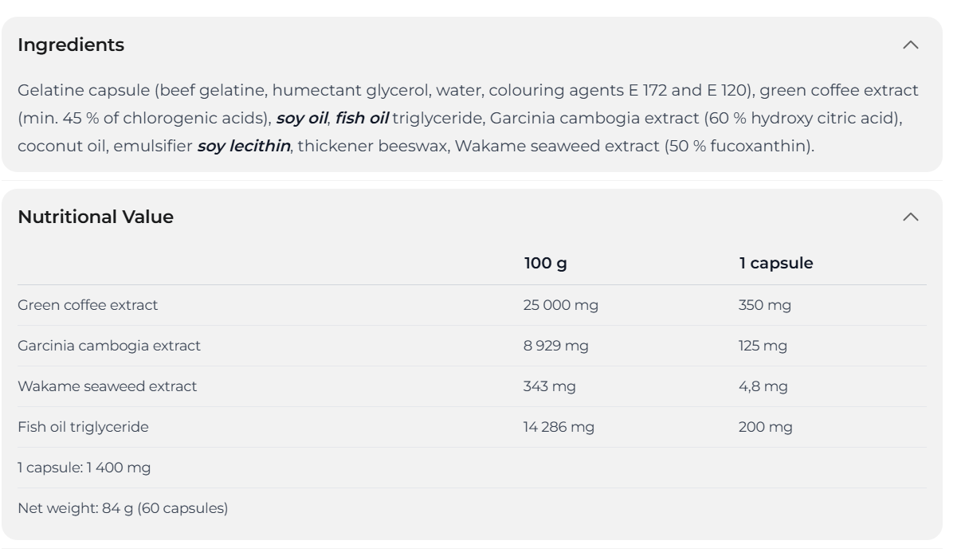Image resolution: width=961 pixels, height=560 pixels.
Task: Click the 25 000 mg value
Action: (x=560, y=305)
